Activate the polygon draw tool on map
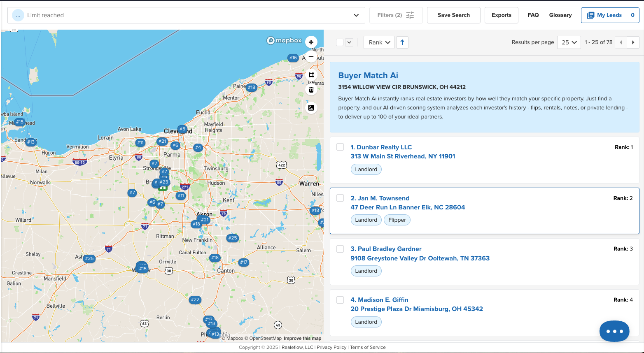The image size is (644, 353). 311,75
